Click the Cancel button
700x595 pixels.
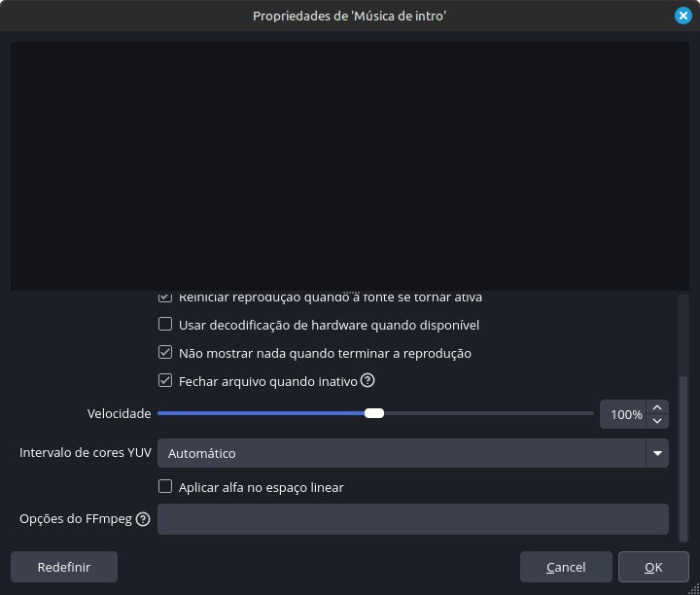click(x=566, y=567)
